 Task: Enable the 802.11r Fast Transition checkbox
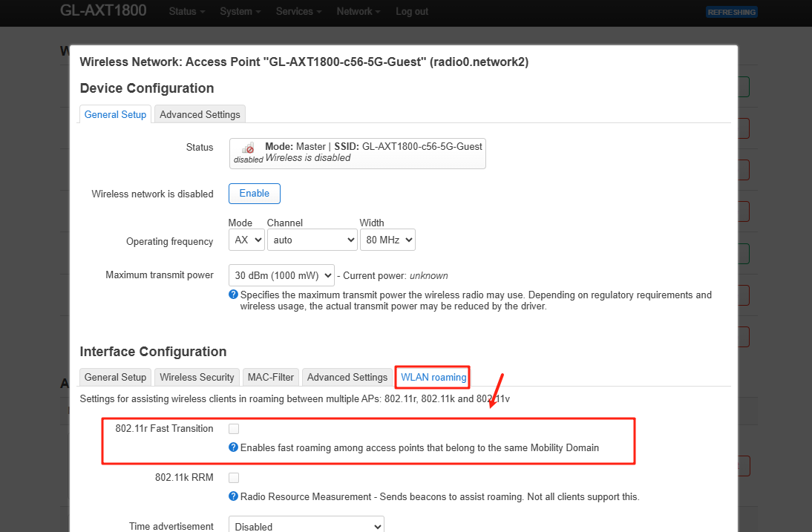pyautogui.click(x=234, y=429)
